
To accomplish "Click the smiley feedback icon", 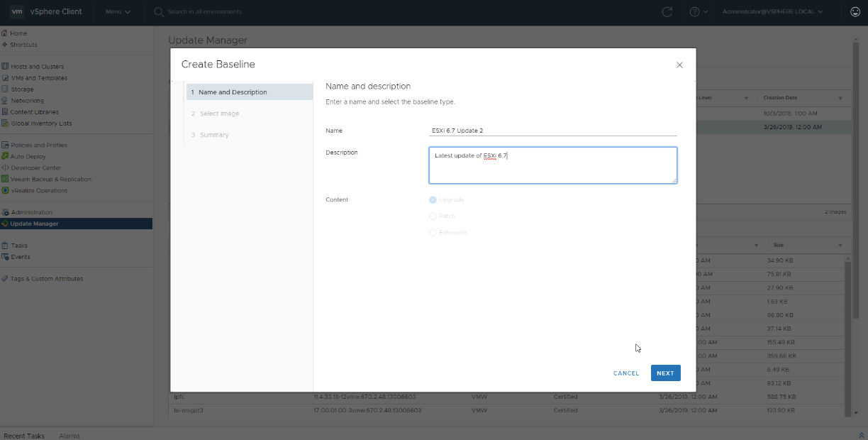I will pyautogui.click(x=855, y=11).
